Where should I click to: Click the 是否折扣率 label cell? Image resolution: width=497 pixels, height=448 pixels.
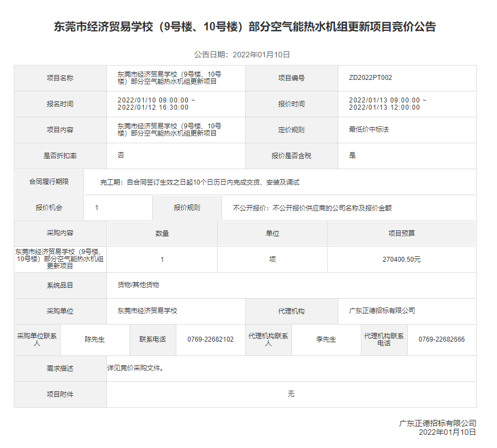(x=60, y=156)
